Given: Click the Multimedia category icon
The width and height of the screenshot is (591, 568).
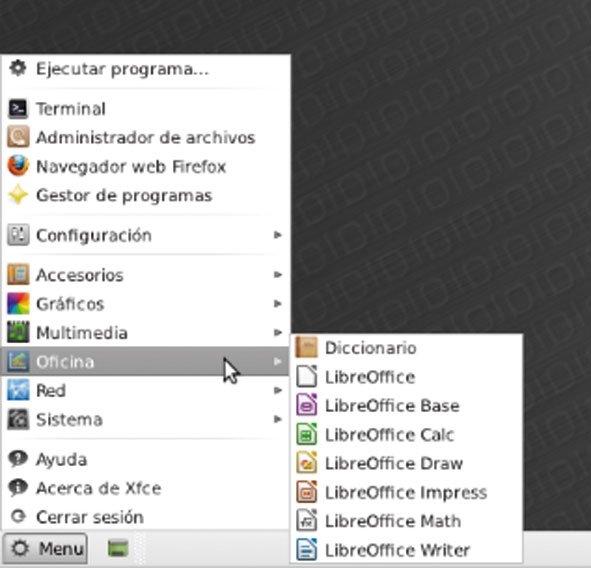Looking at the screenshot, I should [18, 332].
